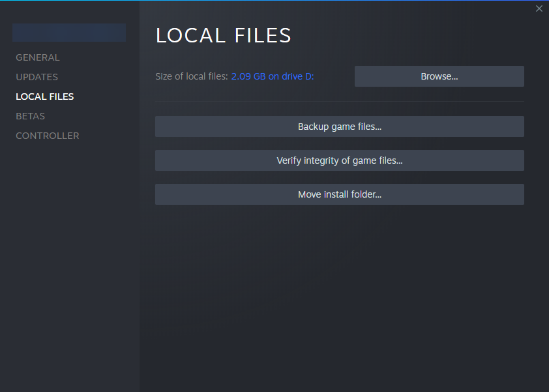549x392 pixels.
Task: Begin a backup of the game files
Action: click(339, 127)
